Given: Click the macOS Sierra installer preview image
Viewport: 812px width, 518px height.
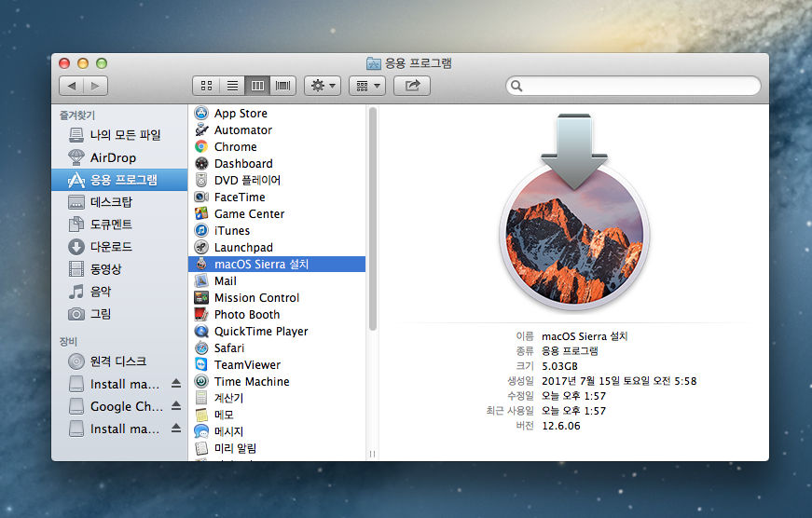Looking at the screenshot, I should tap(573, 212).
